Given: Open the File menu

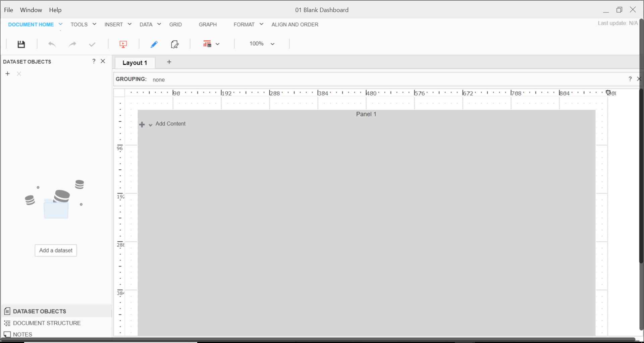Looking at the screenshot, I should point(8,10).
